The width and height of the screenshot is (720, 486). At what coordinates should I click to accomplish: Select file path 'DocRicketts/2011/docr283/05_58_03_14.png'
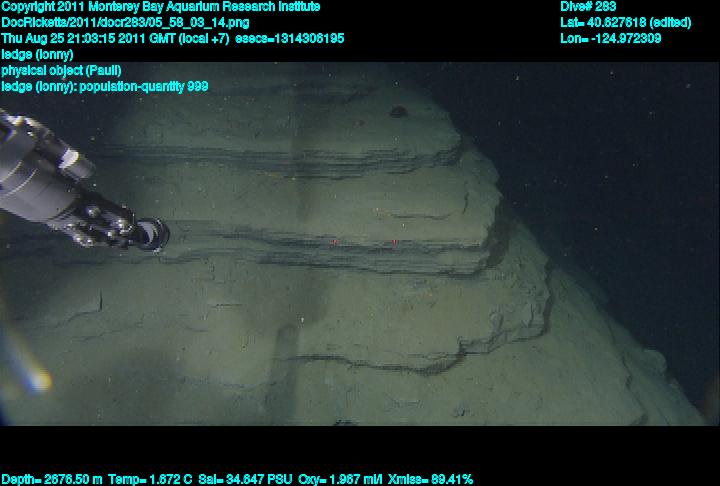tap(125, 23)
